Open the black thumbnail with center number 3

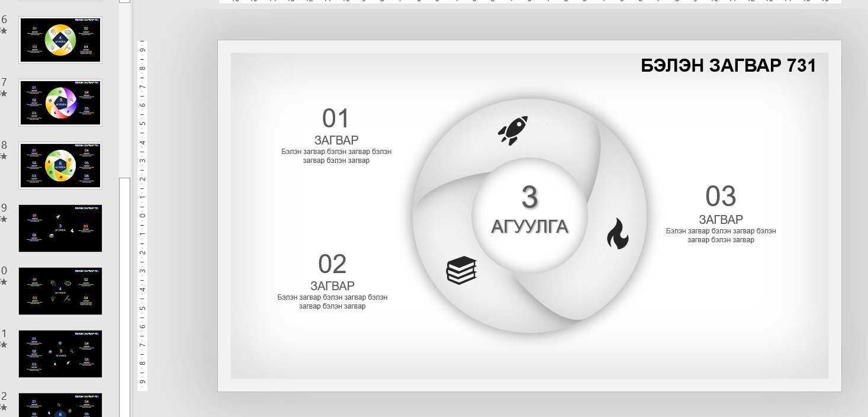point(60,228)
